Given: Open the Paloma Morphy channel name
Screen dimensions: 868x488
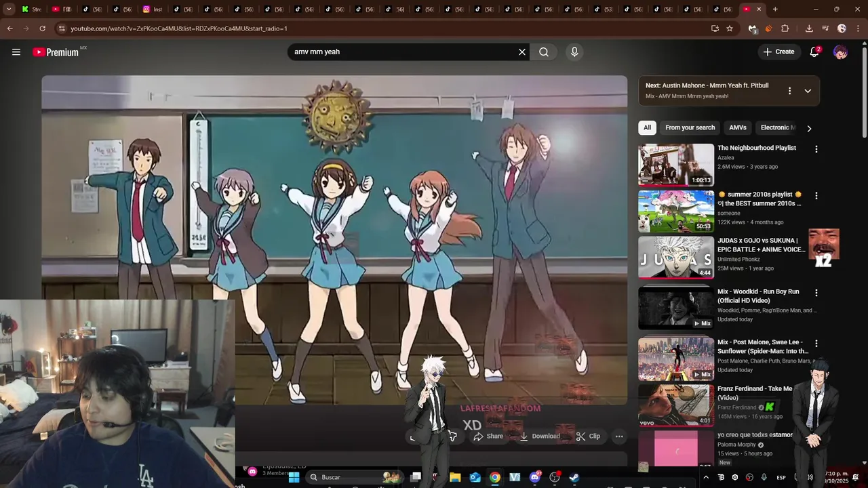Looking at the screenshot, I should (737, 445).
